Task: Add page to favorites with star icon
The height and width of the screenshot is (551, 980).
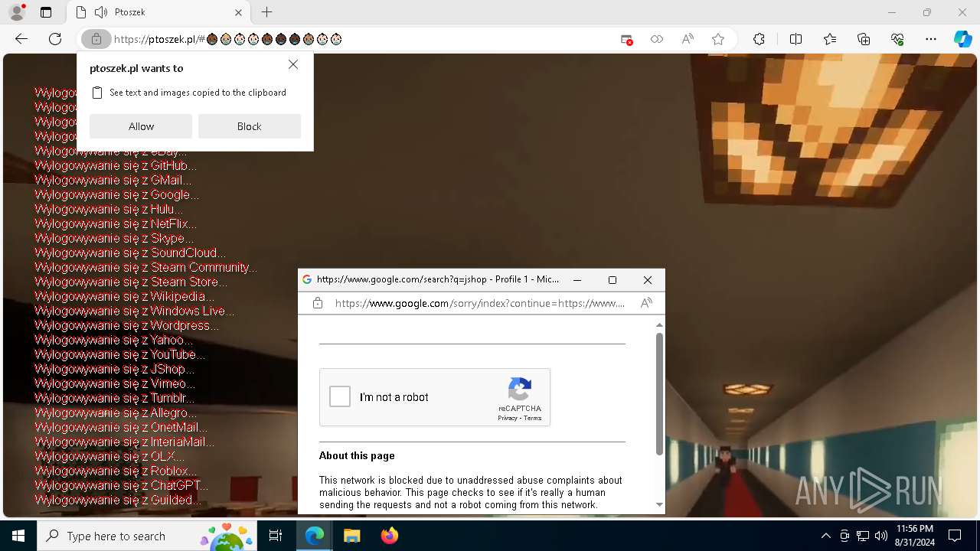Action: coord(718,39)
